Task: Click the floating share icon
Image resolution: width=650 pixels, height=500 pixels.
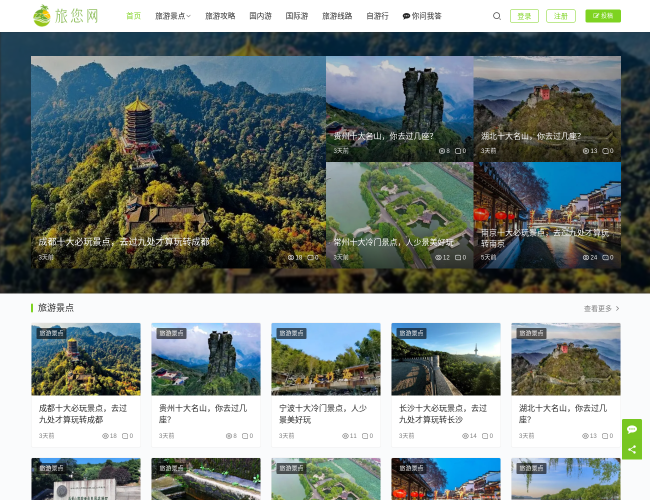Action: (x=632, y=449)
